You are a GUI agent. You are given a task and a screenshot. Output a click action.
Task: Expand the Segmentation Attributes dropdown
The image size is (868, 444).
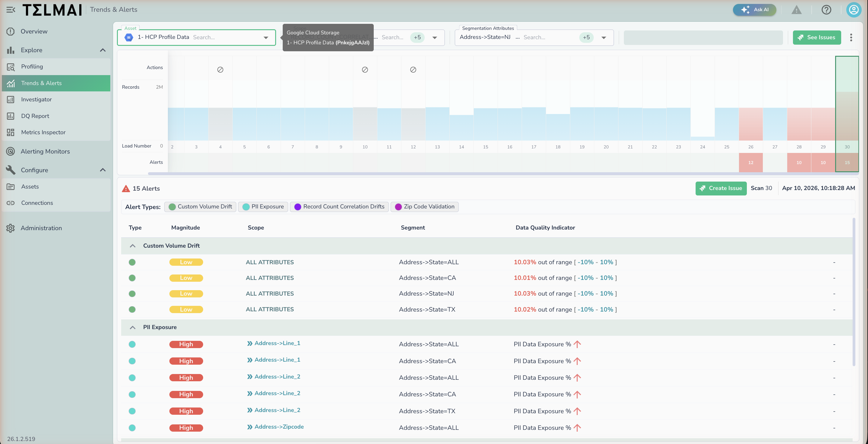click(x=603, y=37)
